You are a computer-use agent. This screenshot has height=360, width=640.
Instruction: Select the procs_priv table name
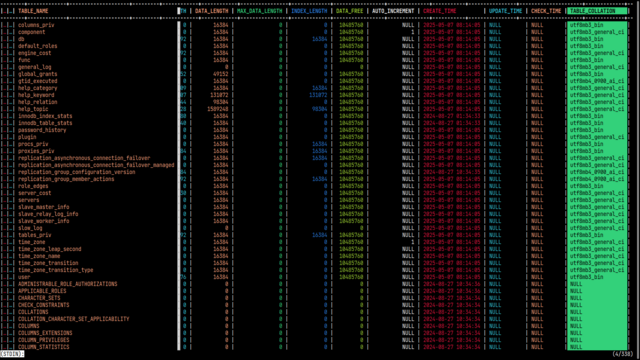point(33,144)
